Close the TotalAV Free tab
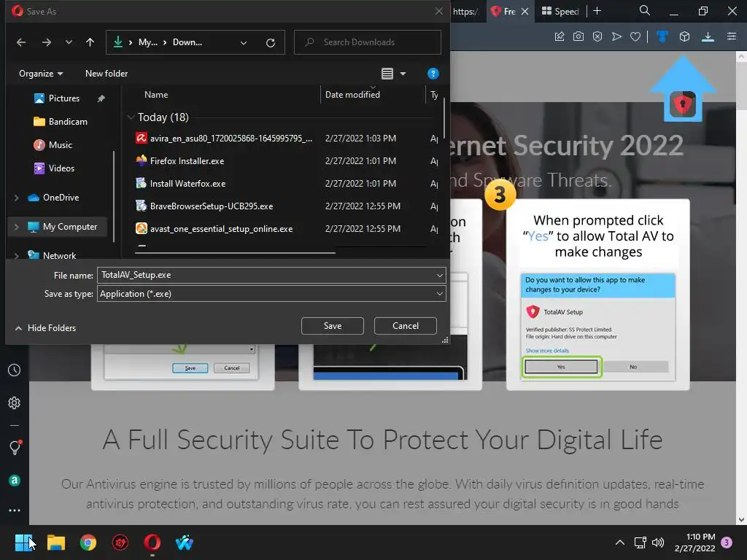Image resolution: width=747 pixels, height=560 pixels. [x=525, y=11]
